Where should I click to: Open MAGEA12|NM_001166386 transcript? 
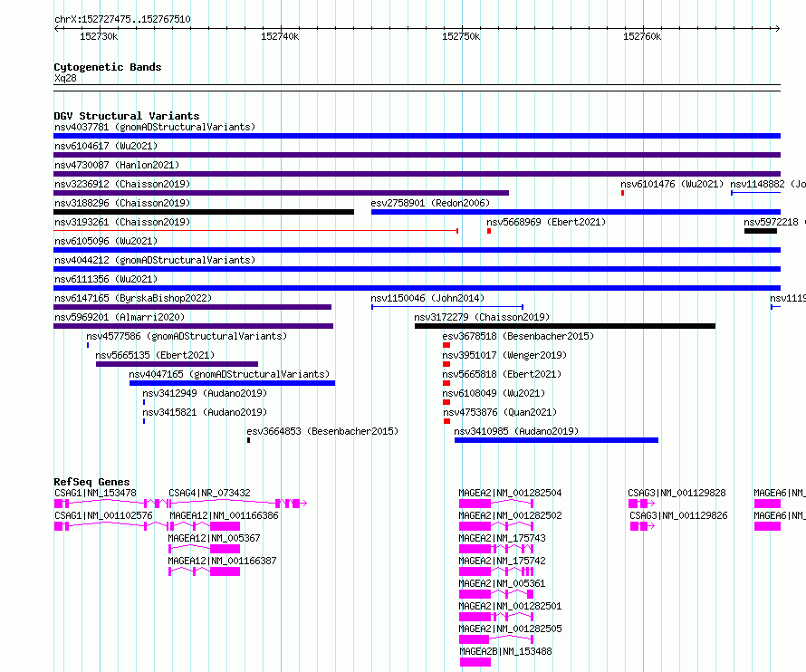[x=224, y=515]
